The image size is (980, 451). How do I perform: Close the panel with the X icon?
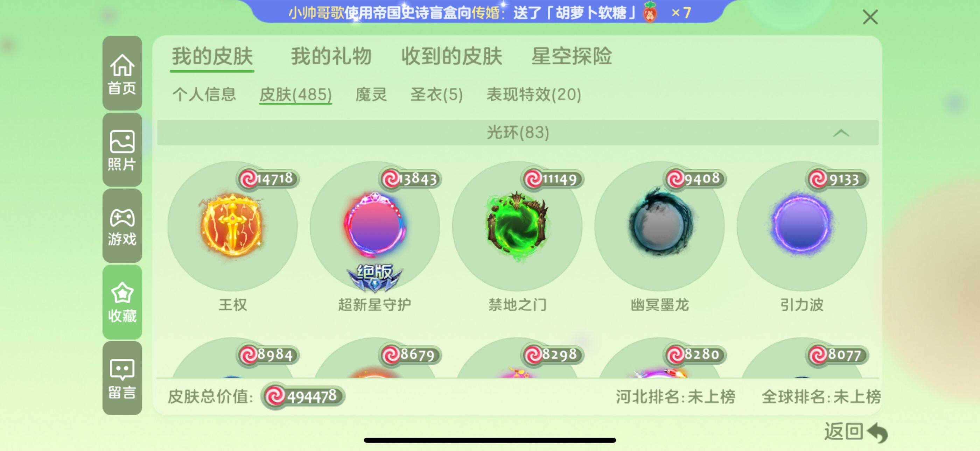[870, 17]
